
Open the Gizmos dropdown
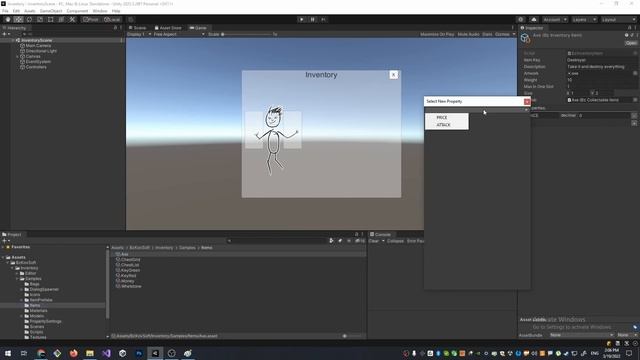tap(505, 34)
